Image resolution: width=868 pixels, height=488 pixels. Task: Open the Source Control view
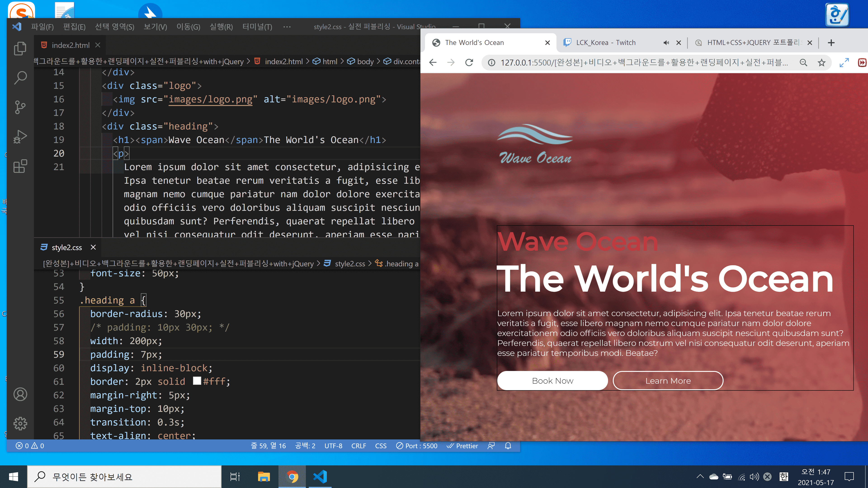[20, 108]
